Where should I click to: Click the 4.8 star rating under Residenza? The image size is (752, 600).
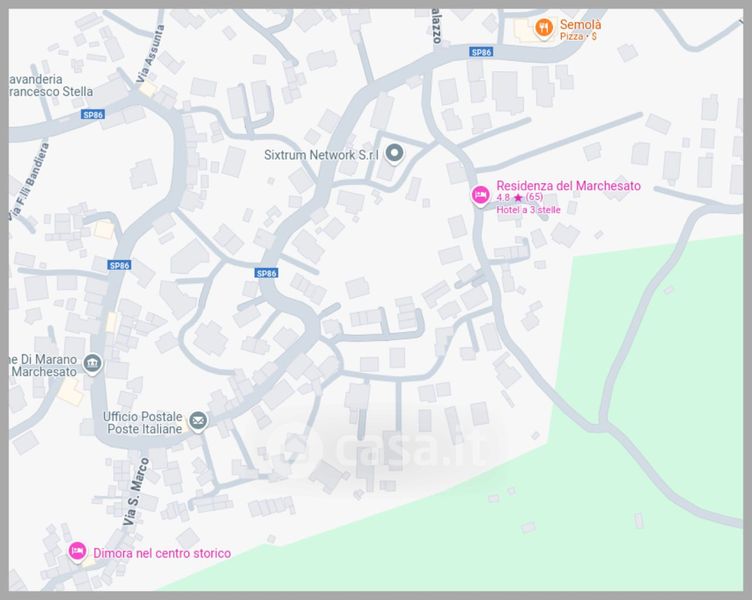pyautogui.click(x=519, y=198)
